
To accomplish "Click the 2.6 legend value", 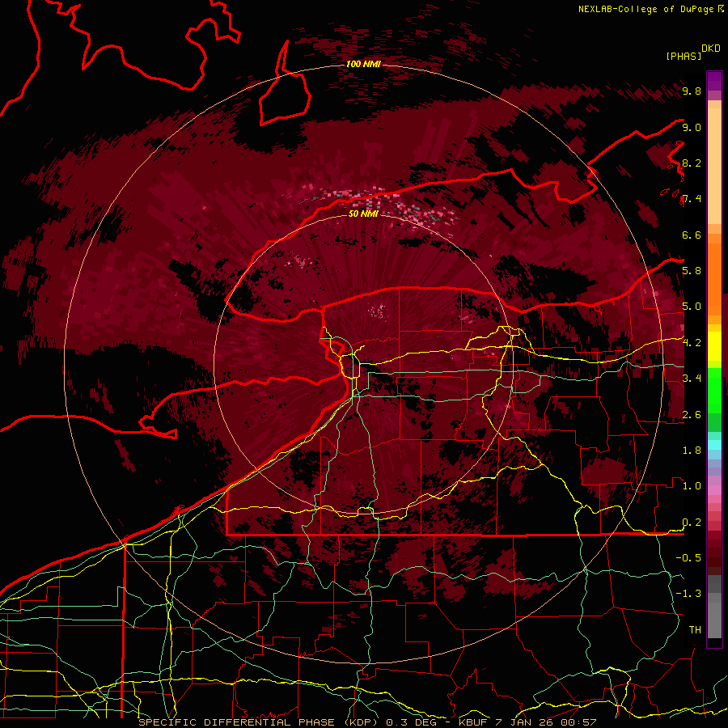I will 692,415.
